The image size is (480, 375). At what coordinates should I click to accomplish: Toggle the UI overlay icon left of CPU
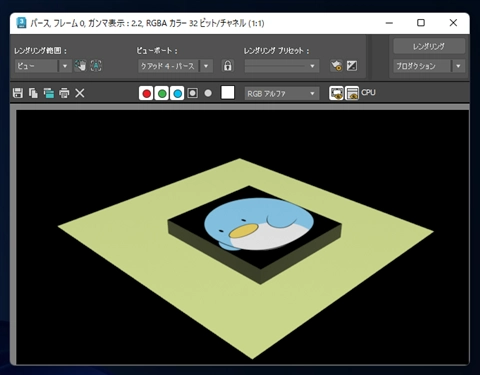336,93
